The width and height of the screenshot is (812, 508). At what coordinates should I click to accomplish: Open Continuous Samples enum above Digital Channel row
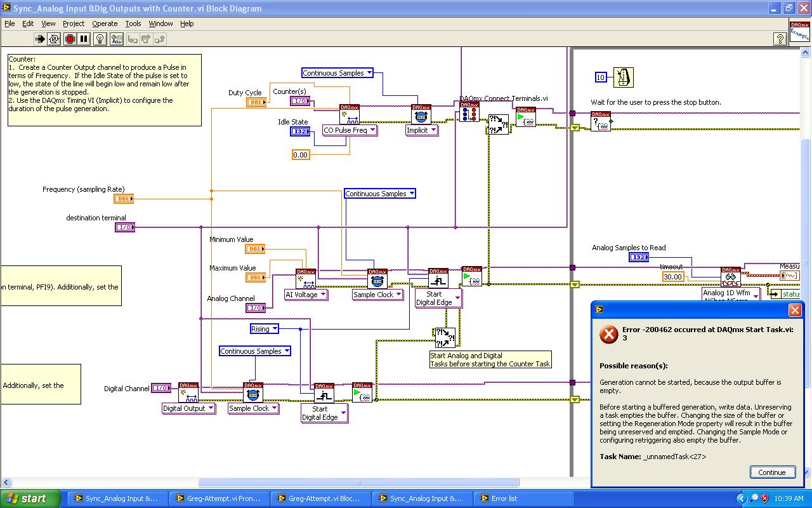point(255,351)
